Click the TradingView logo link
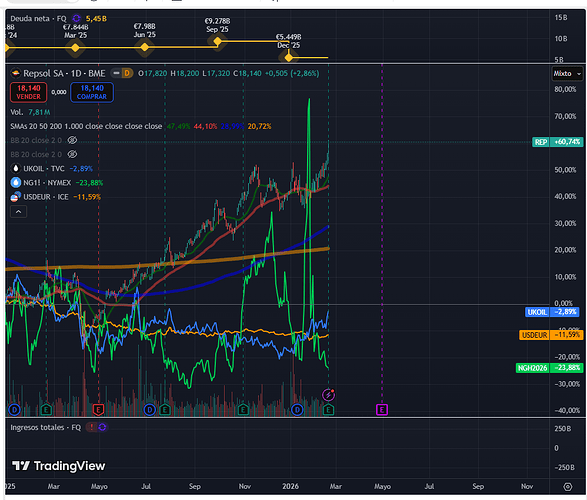This screenshot has height=500, width=587. click(58, 466)
